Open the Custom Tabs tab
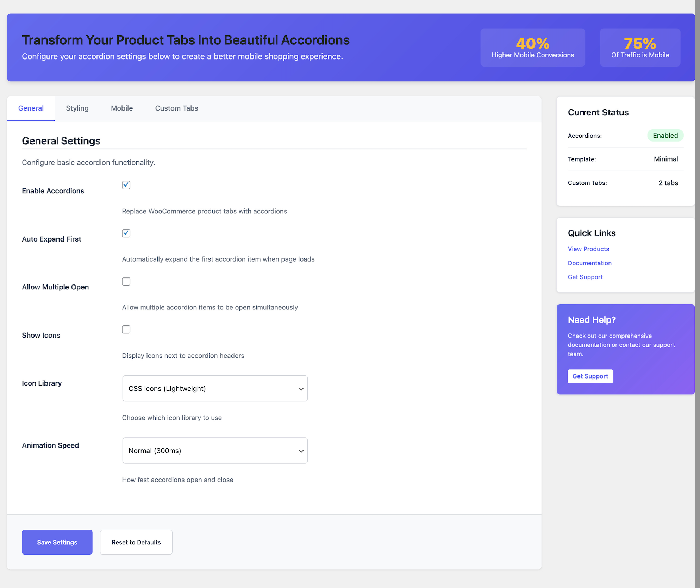This screenshot has height=588, width=700. pyautogui.click(x=176, y=108)
